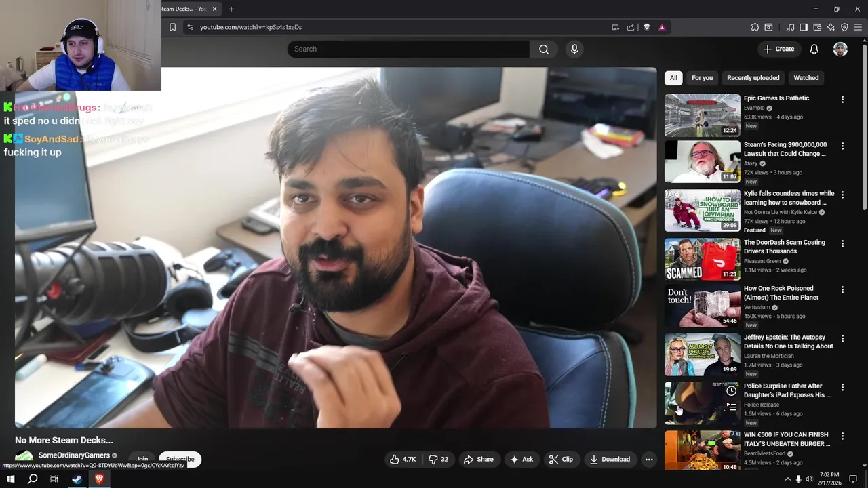Open more actions ellipsis under video
Viewport: 868px width, 488px height.
(x=649, y=459)
